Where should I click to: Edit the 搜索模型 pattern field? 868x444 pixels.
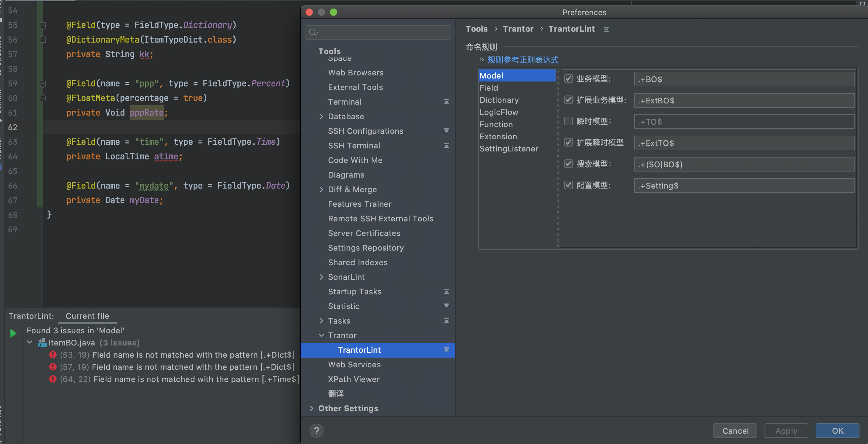(744, 164)
